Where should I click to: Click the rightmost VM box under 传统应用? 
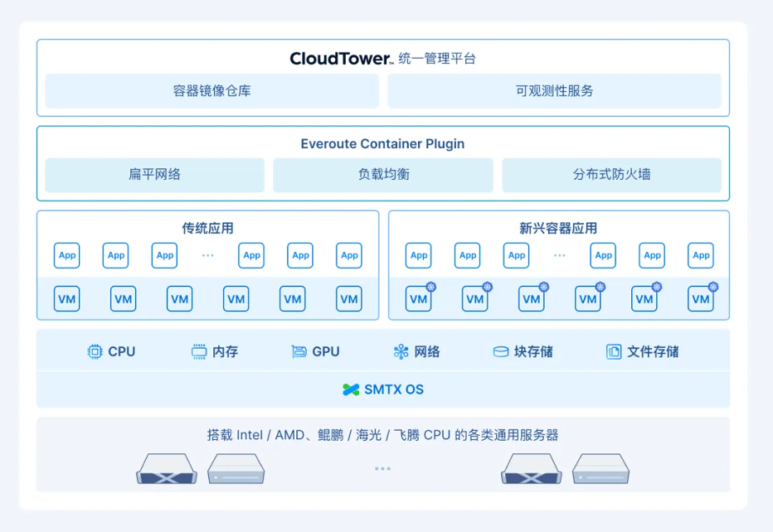point(349,298)
